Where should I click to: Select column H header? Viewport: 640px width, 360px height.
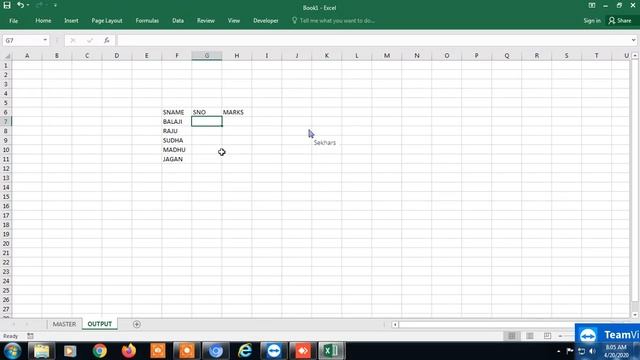(237, 56)
